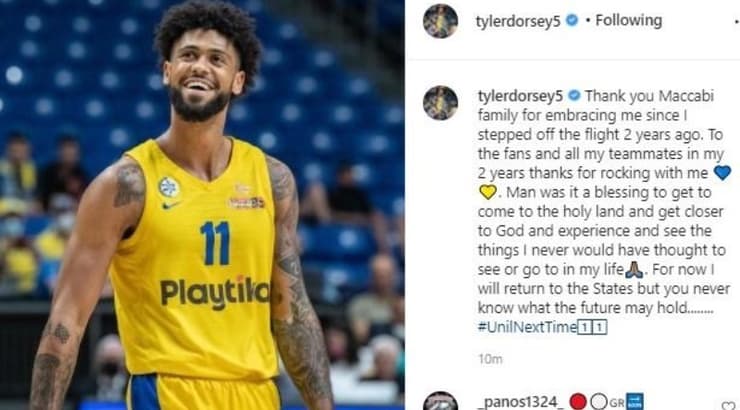
Task: Click the red circle emoji in comment
Action: point(578,402)
